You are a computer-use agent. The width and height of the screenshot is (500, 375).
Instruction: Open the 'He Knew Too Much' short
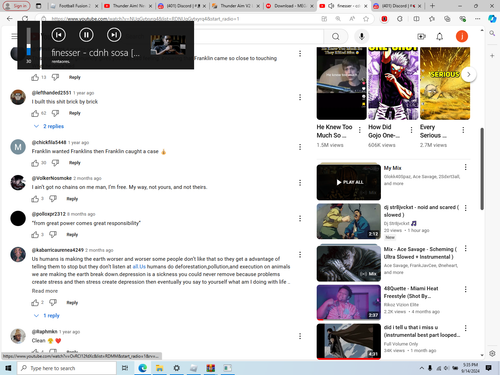[341, 83]
